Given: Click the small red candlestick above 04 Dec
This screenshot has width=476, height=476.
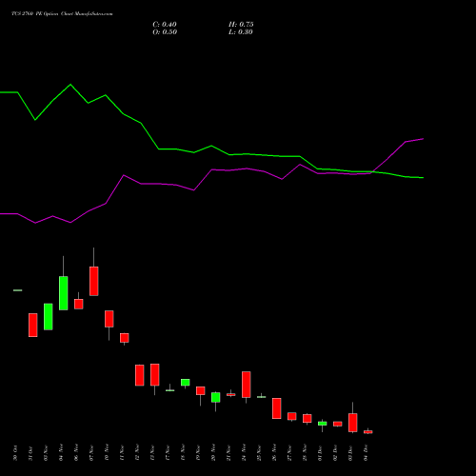Looking at the screenshot, I should coord(368,431).
